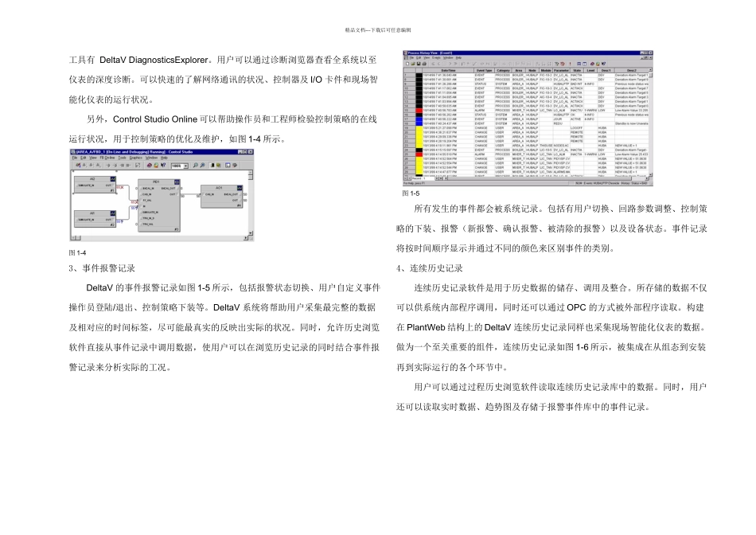
Task: Select the AI2 function block
Action: [x=94, y=184]
